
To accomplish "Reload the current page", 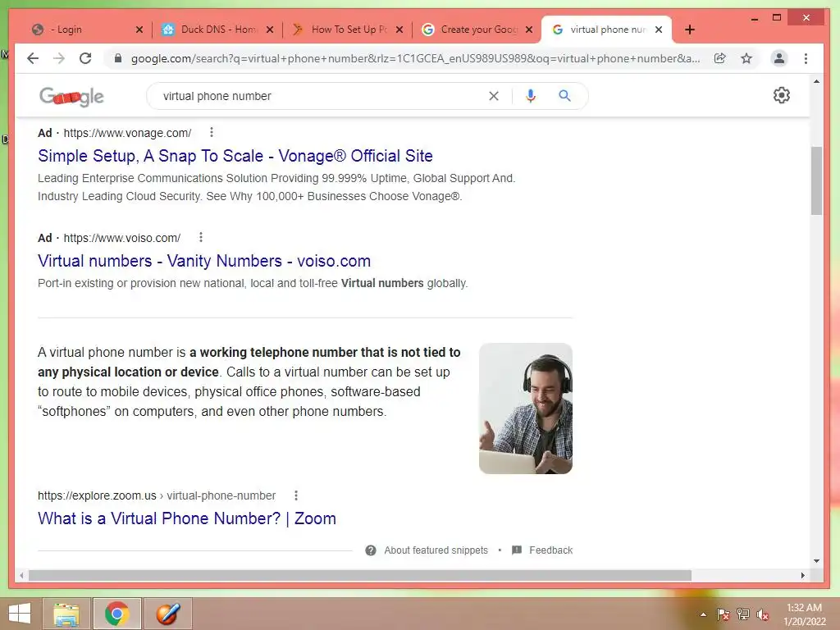I will coord(85,58).
